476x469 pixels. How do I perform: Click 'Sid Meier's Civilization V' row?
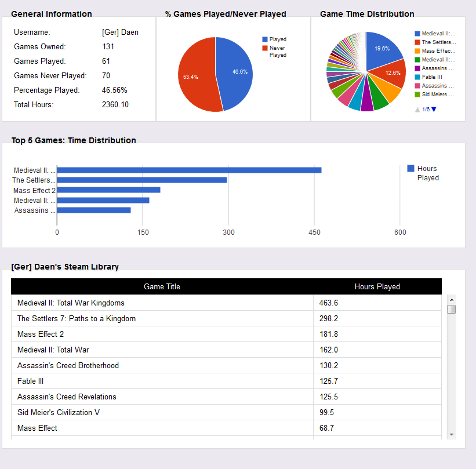[227, 412]
